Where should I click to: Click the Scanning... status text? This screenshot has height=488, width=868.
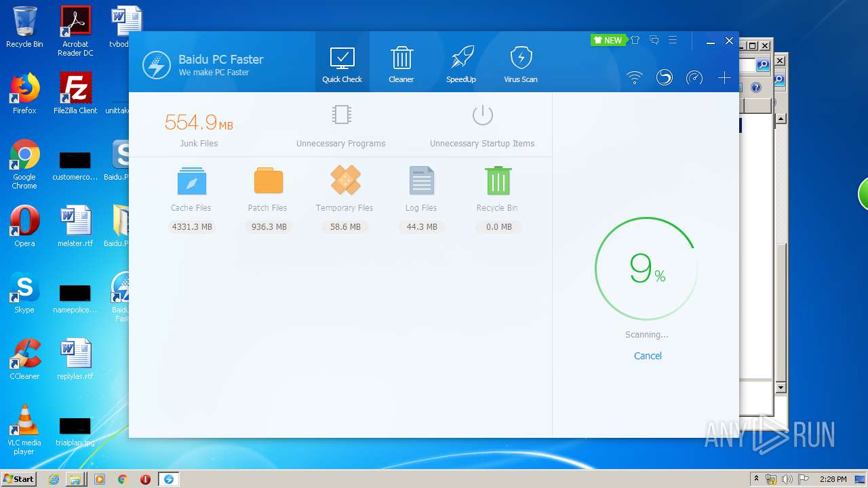point(646,335)
